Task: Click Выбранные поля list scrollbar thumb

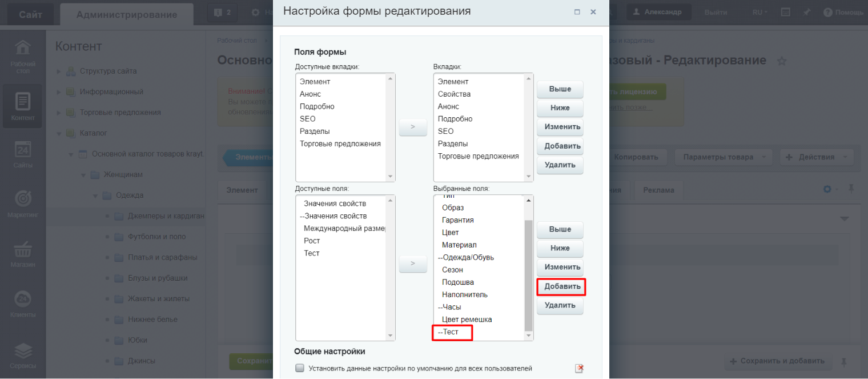Action: 529,275
